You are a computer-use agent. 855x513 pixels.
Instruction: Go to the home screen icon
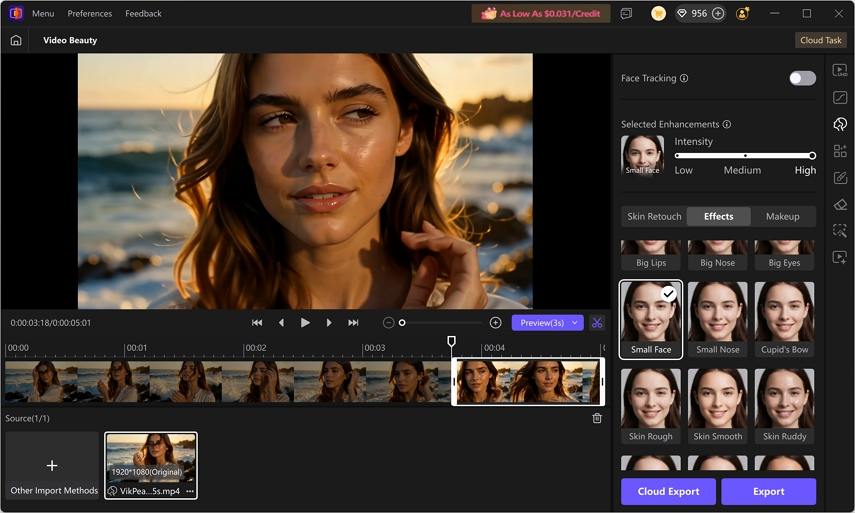point(16,40)
